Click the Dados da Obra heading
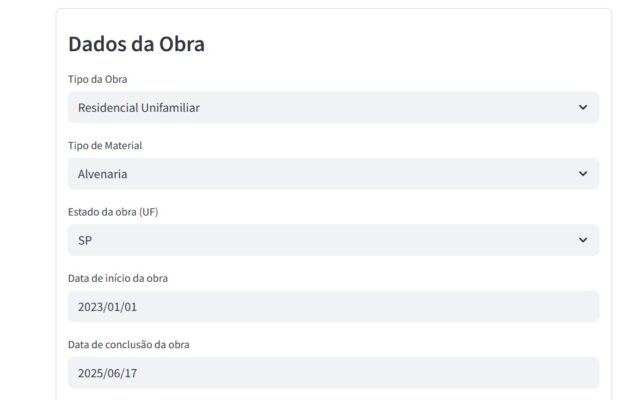 tap(137, 44)
